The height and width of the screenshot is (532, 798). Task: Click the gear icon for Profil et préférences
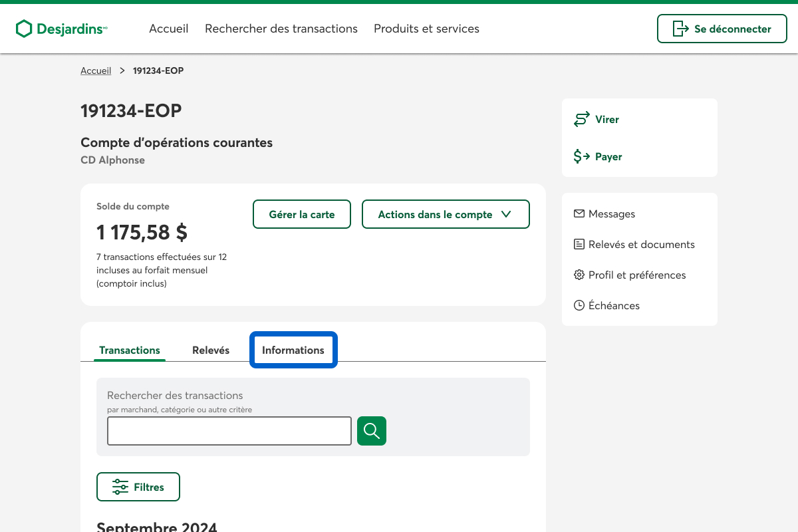[x=579, y=275]
